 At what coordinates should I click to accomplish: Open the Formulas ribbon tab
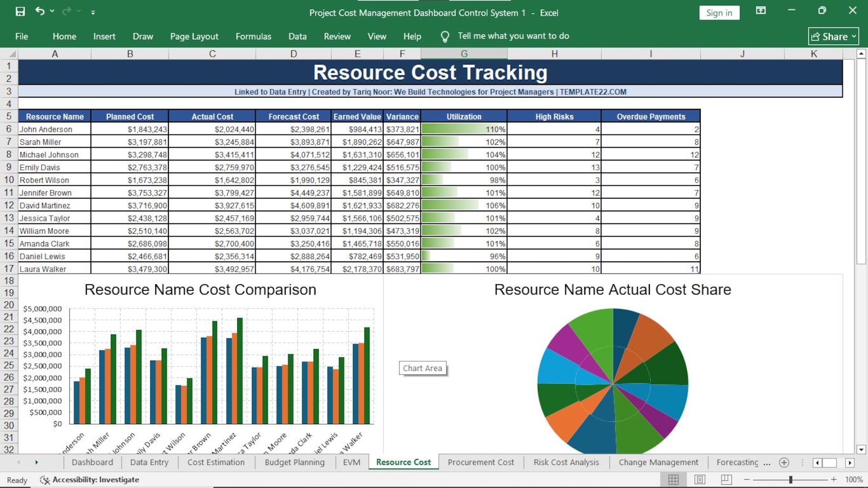point(253,36)
